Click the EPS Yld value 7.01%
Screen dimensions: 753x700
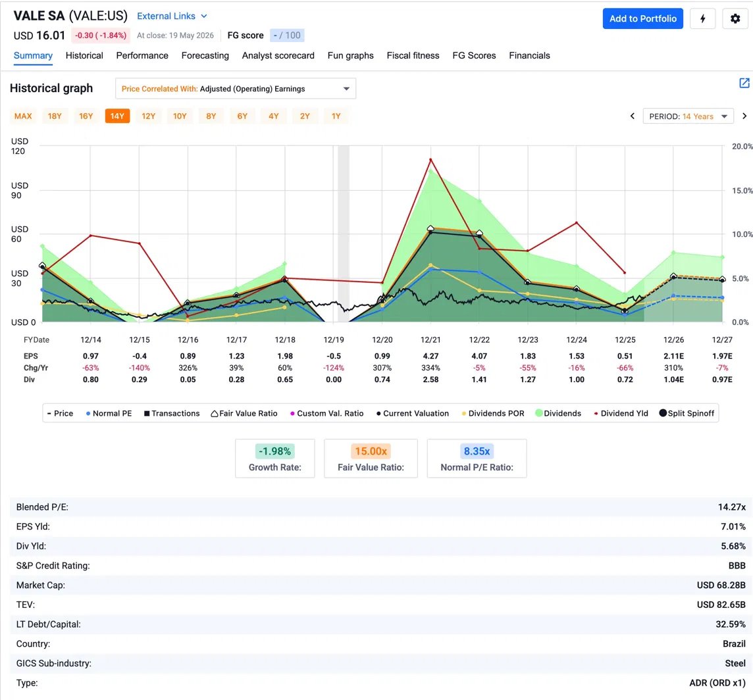733,527
